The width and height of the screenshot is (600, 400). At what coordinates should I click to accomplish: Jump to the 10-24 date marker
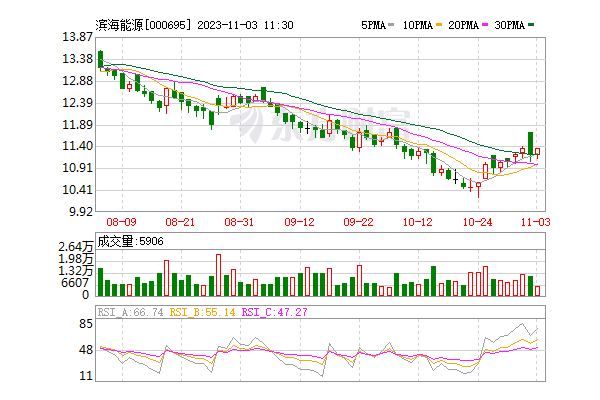point(478,221)
